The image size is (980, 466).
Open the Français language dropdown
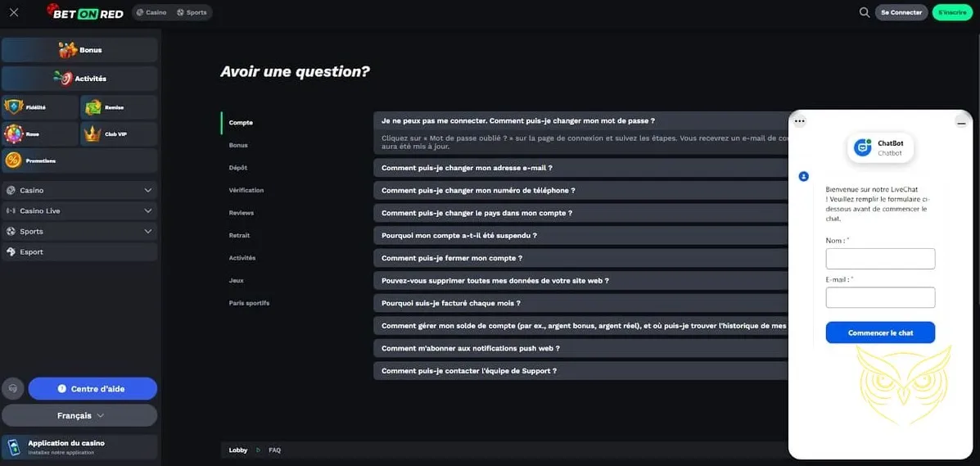pyautogui.click(x=79, y=415)
